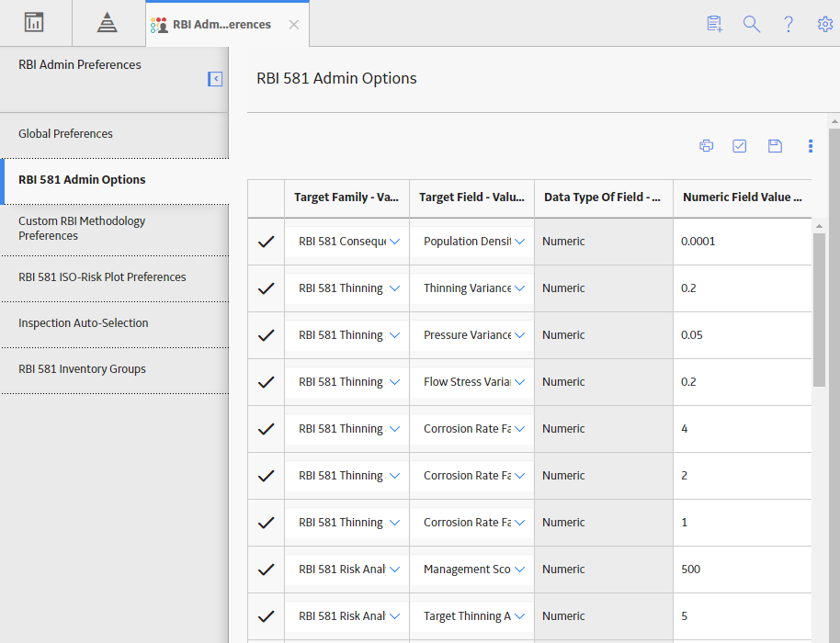Open the search magnifier icon
Screen dimensions: 840x643
(x=752, y=24)
